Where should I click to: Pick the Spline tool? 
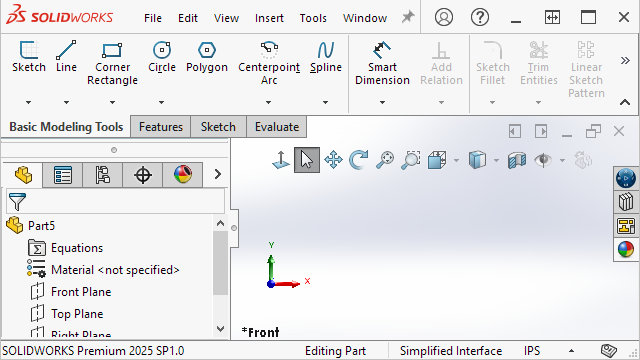coord(325,57)
